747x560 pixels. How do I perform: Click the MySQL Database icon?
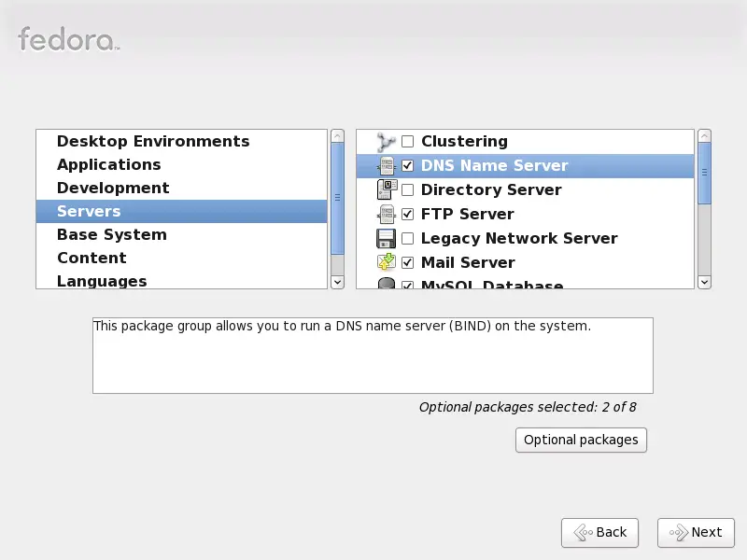pos(386,284)
